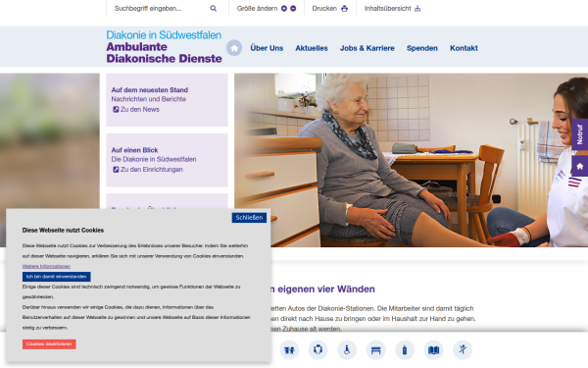The image size is (588, 368).
Task: Go to the round home icon in the navigation
Action: [x=234, y=48]
